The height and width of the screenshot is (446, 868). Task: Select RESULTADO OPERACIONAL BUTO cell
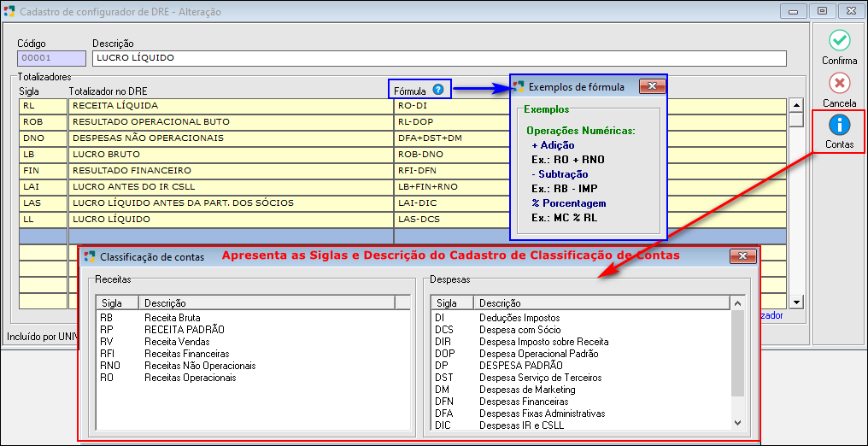point(231,121)
